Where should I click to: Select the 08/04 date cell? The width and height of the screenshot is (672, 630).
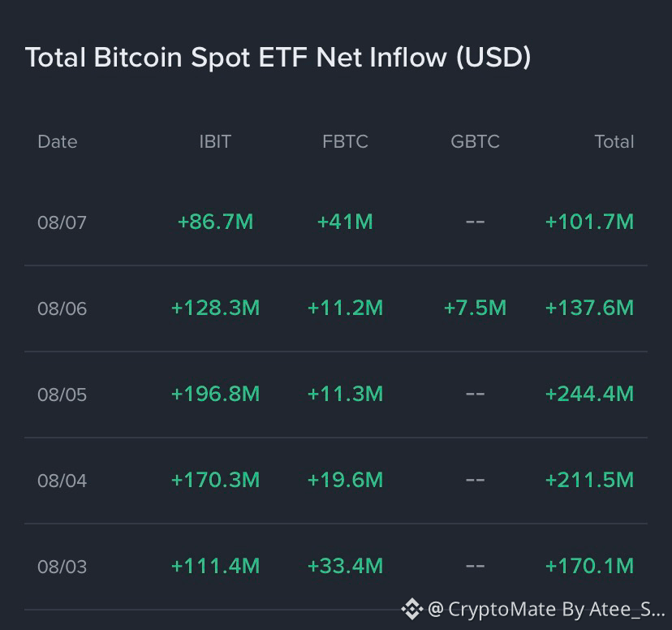pyautogui.click(x=62, y=481)
